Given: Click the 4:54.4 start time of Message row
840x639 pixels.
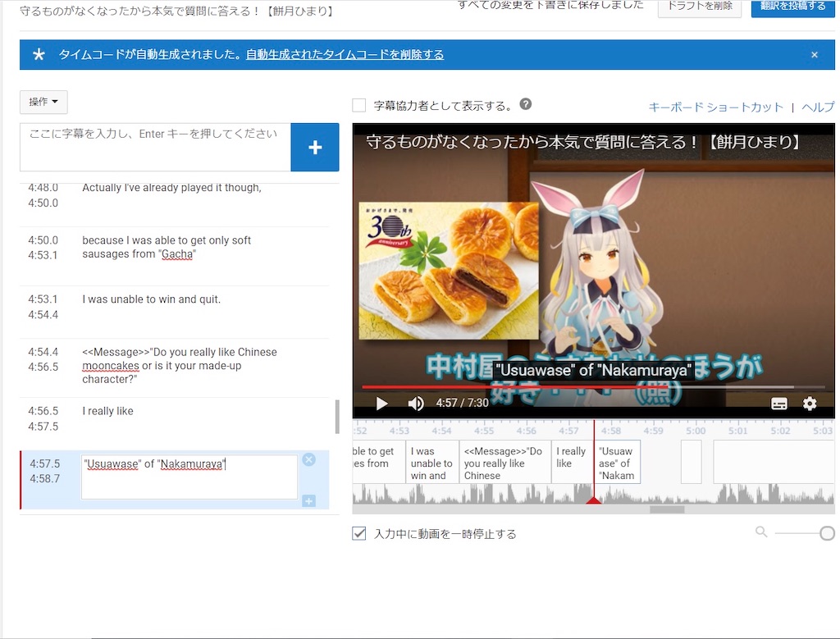Looking at the screenshot, I should [x=43, y=352].
